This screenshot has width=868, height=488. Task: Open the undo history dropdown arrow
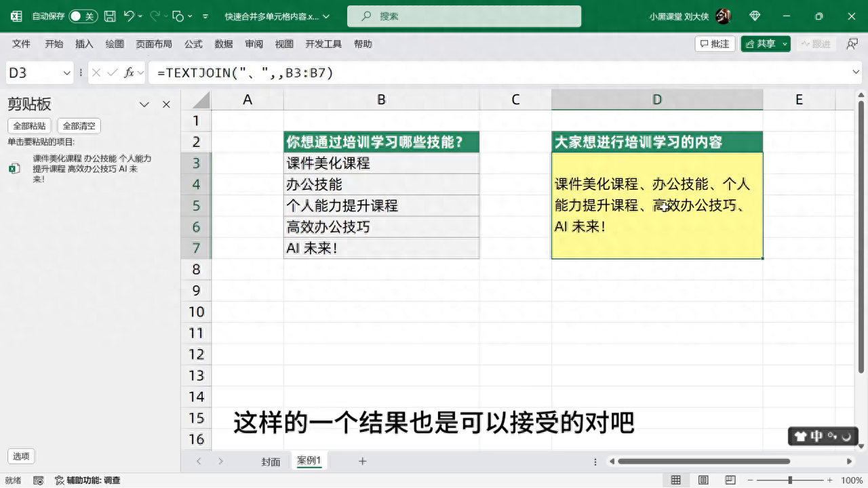coord(140,16)
